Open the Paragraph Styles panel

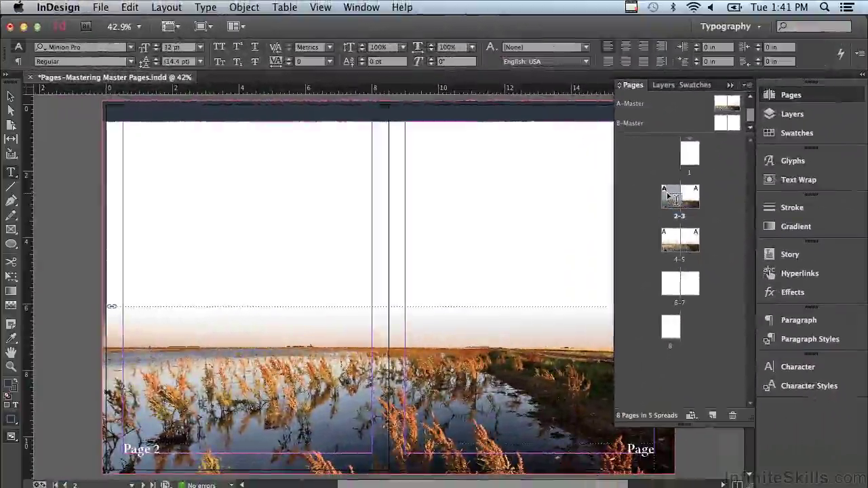pos(810,339)
